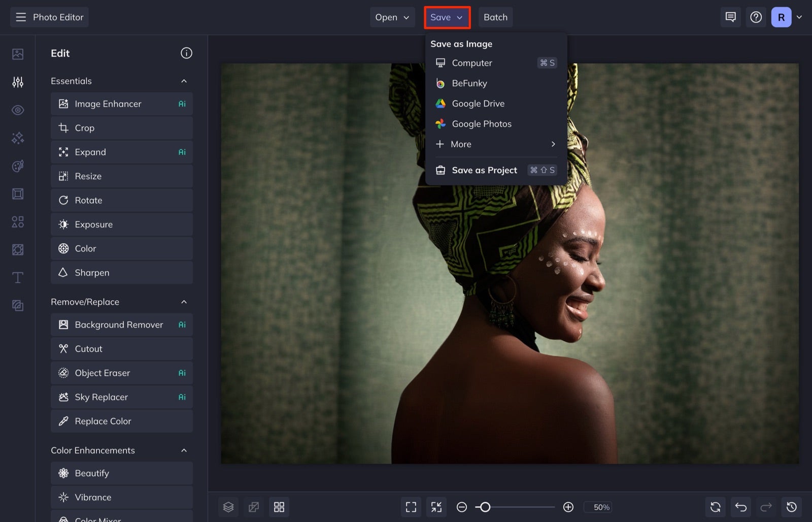Select the Graphics shapes icon in sidebar
The height and width of the screenshot is (522, 812).
point(17,222)
